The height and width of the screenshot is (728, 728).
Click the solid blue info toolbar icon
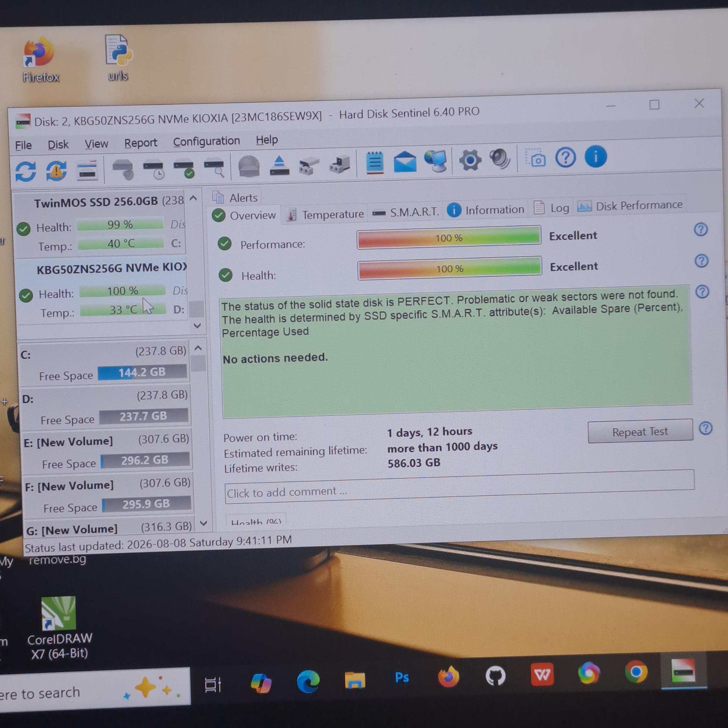pos(596,156)
